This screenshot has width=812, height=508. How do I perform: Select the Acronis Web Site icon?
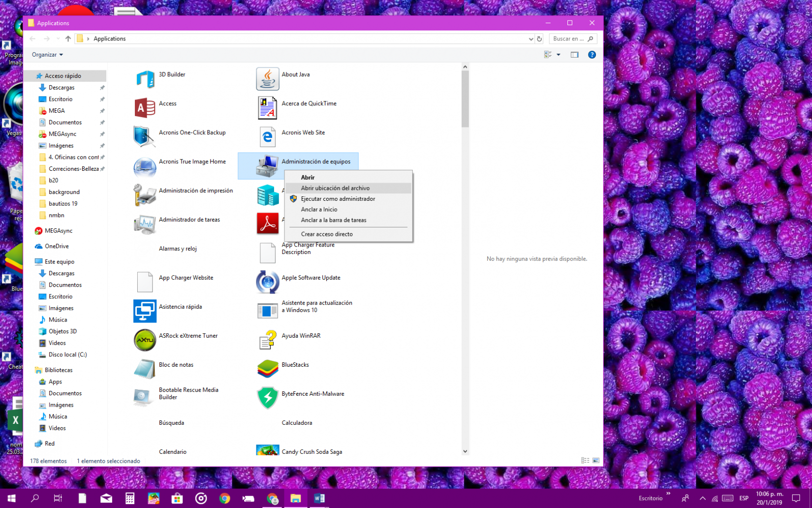268,137
